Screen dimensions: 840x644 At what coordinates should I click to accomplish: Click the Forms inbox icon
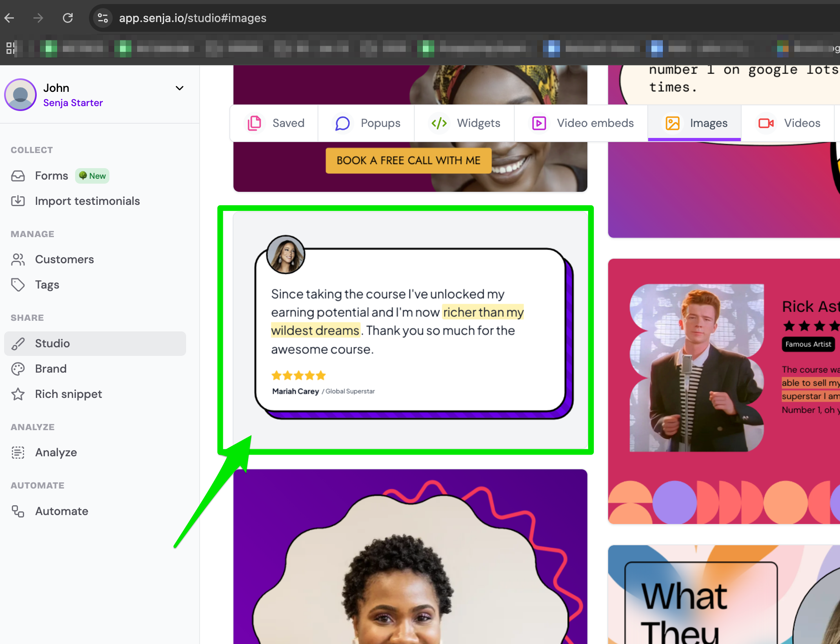pos(18,176)
